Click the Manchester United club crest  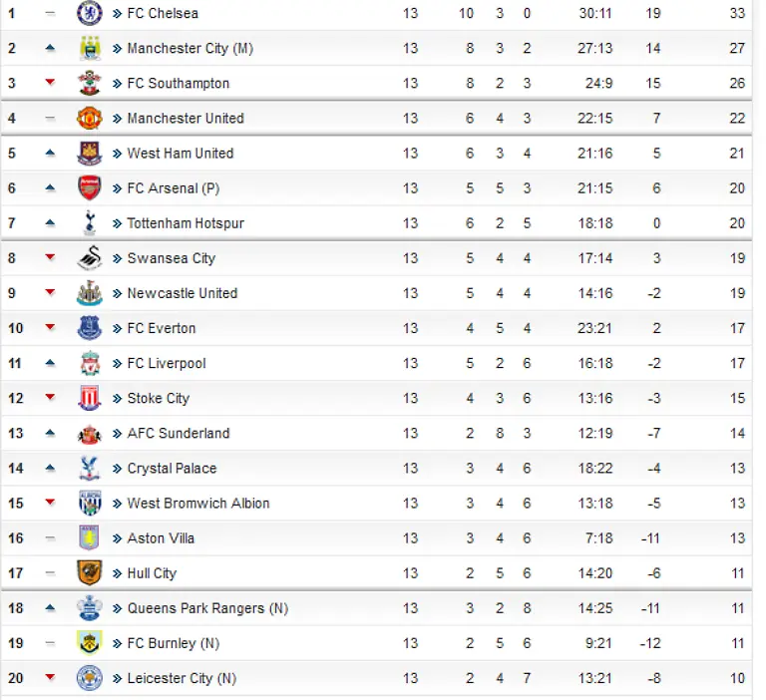coord(90,119)
